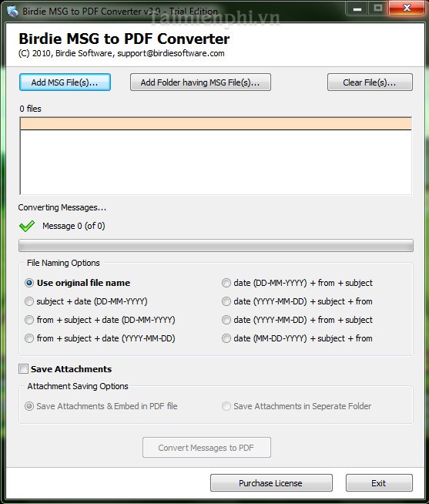
Task: Select date (MM-DD-YYYY) + subject + from
Action: 297,338
